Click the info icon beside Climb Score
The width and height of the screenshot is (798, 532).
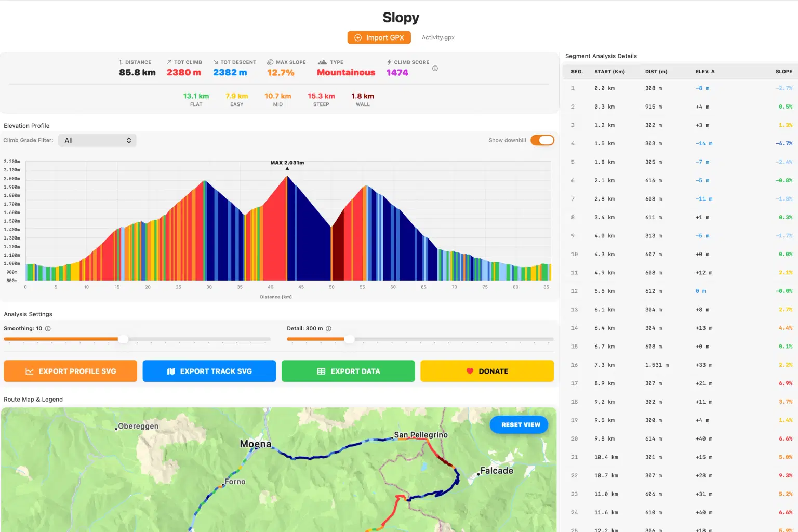[x=435, y=69]
